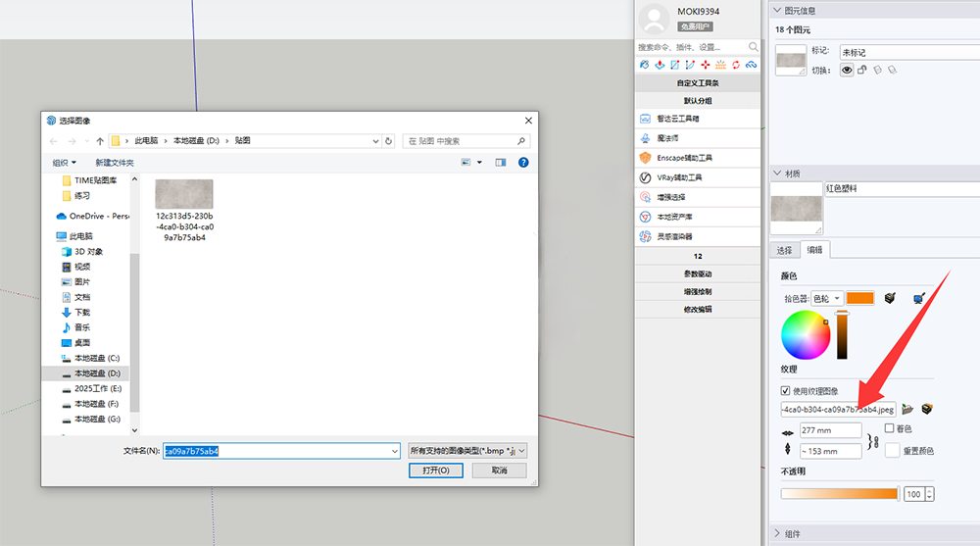Screen dimensions: 980x546
Task: Open 智达云工具箱 plugin entry
Action: (x=698, y=119)
